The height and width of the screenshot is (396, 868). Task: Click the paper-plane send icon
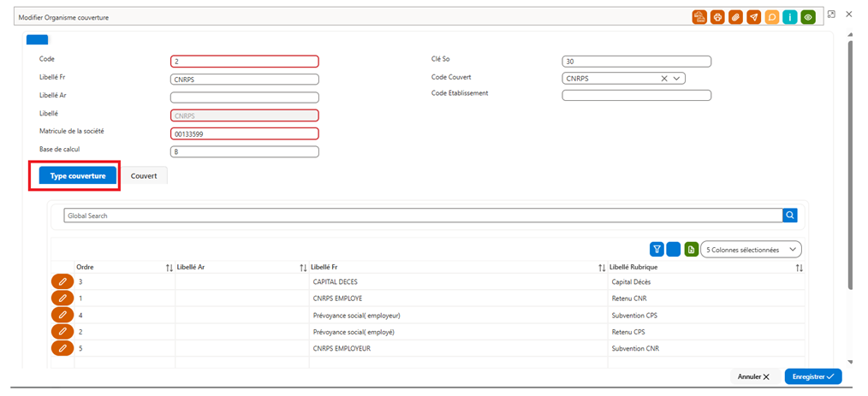click(x=753, y=17)
